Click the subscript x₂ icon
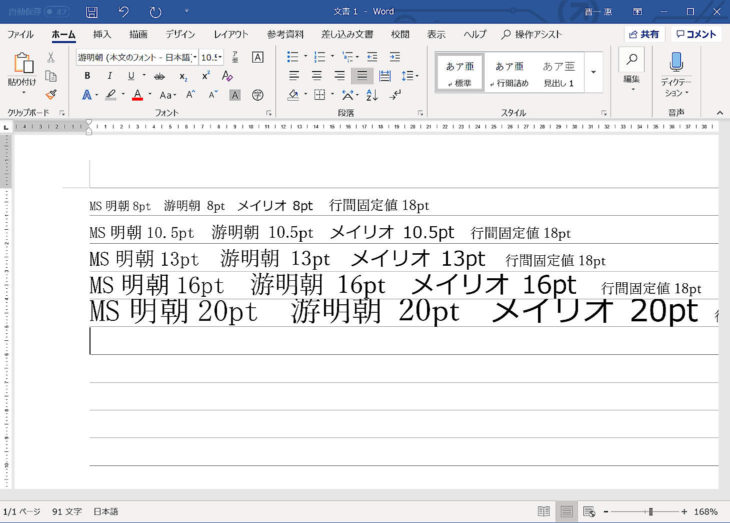This screenshot has width=730, height=523. (x=183, y=76)
